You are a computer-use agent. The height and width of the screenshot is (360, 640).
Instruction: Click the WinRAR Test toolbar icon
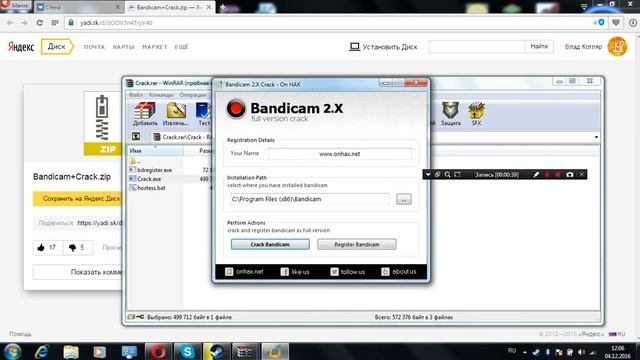203,114
